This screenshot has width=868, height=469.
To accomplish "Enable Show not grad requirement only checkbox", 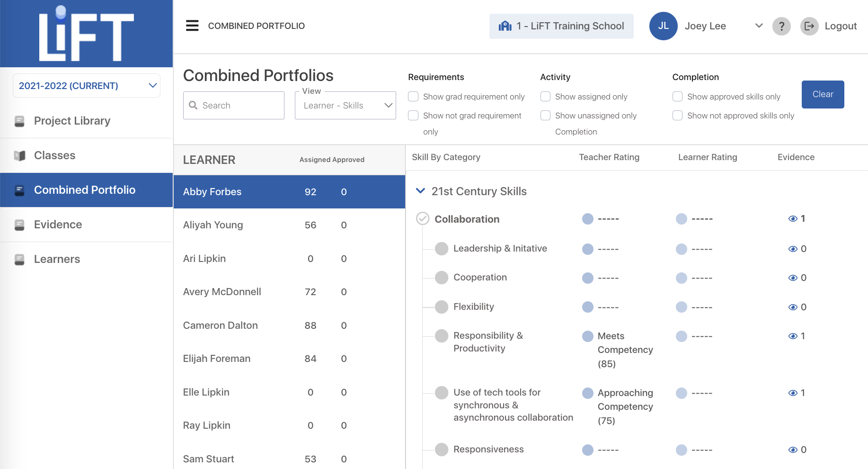I will (x=413, y=116).
